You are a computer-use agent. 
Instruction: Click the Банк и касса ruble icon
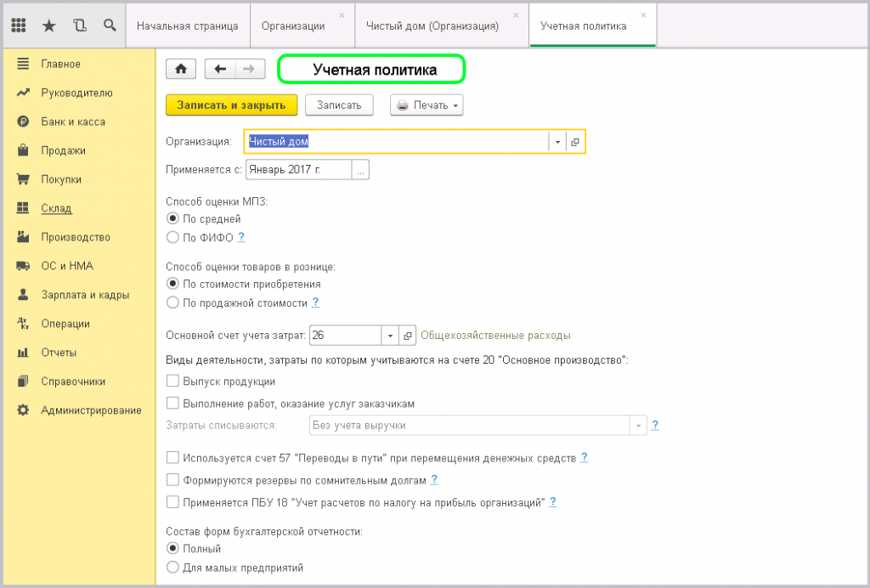23,122
